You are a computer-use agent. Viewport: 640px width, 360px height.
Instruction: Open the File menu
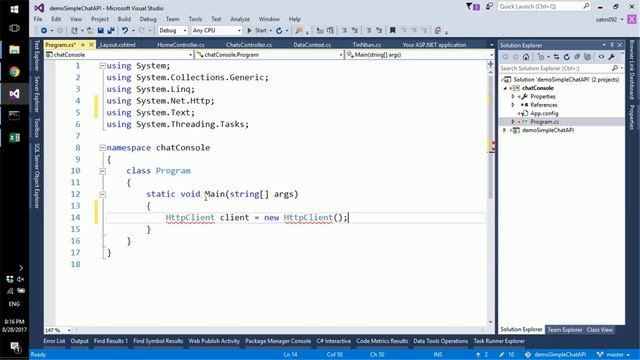(38, 19)
